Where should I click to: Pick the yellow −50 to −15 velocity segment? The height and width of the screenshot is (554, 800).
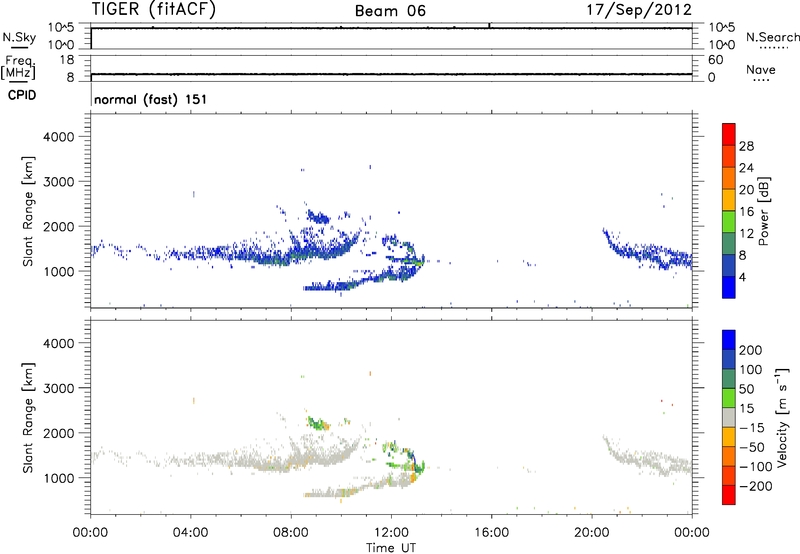point(729,437)
